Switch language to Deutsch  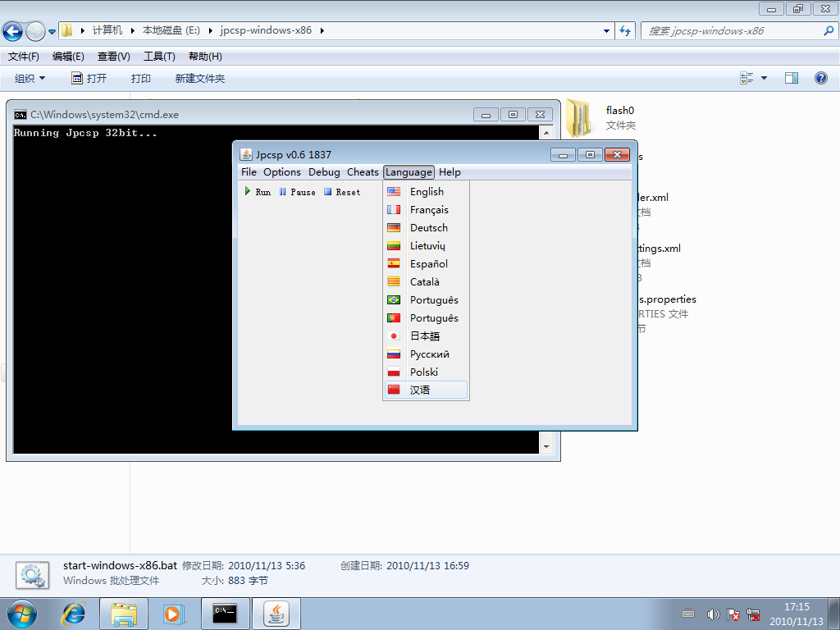point(426,228)
